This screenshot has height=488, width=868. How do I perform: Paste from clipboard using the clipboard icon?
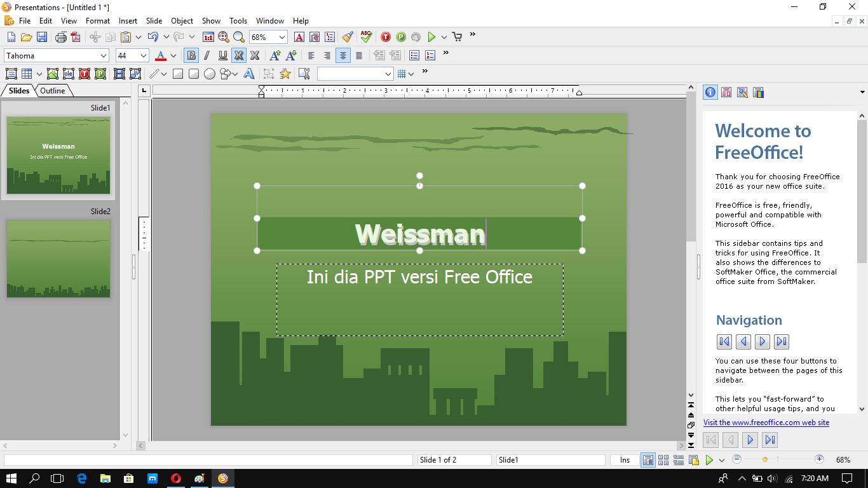[126, 37]
